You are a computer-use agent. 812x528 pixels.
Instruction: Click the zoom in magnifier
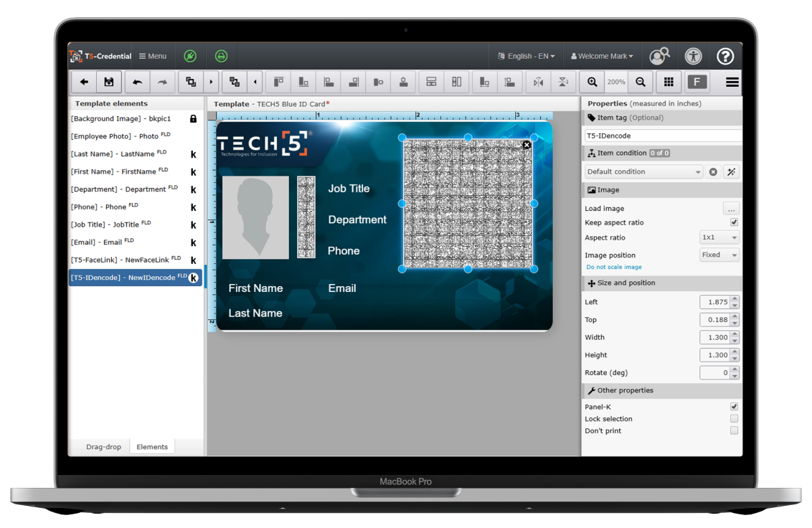tap(592, 82)
